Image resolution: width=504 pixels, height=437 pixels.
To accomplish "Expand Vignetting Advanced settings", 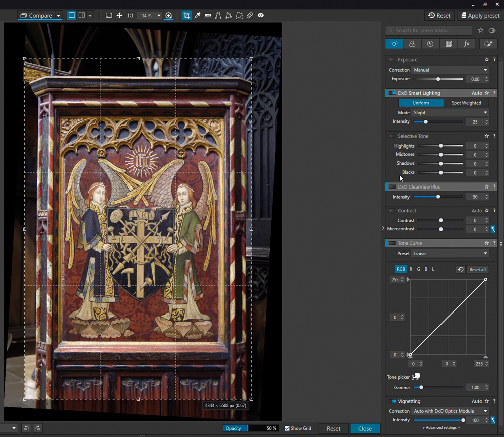I will click(441, 427).
